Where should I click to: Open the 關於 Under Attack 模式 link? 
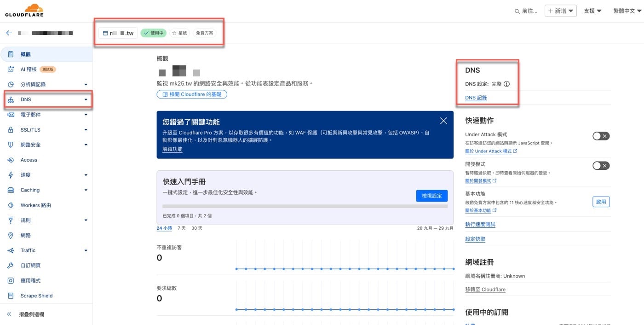tap(491, 151)
